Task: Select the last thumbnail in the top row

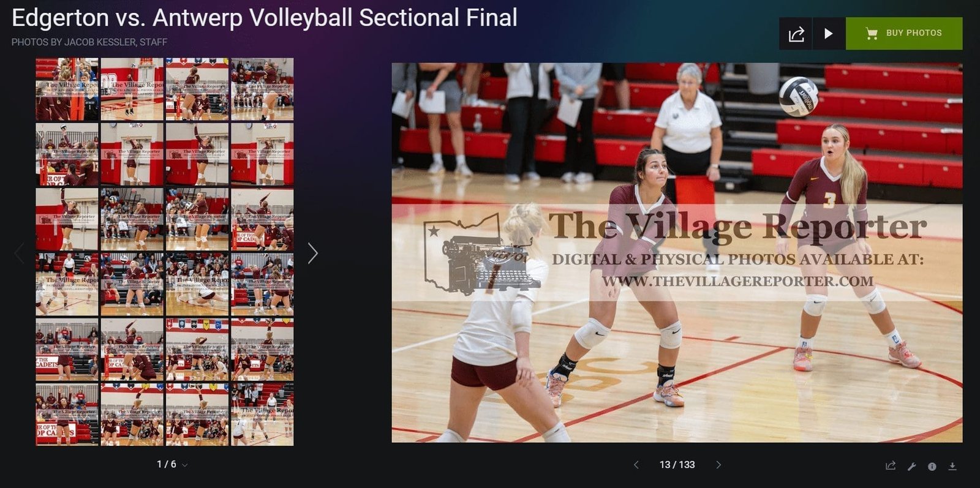Action: [x=262, y=89]
